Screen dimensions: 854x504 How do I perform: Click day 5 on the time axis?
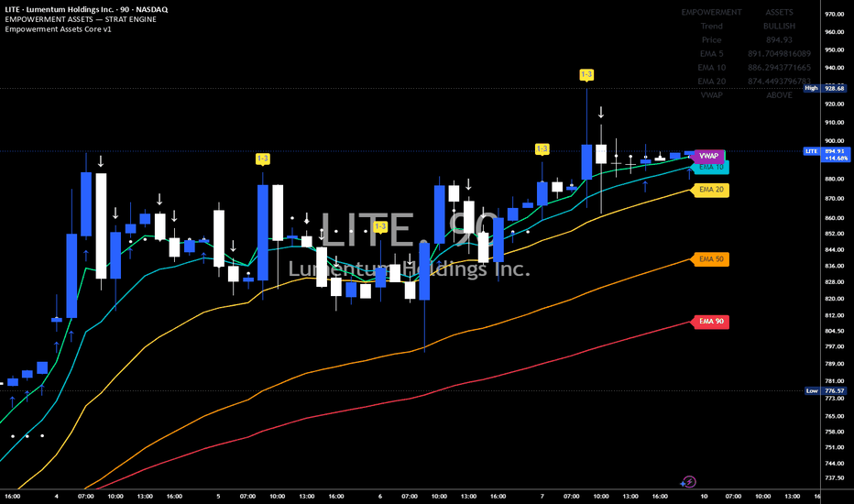coord(218,497)
